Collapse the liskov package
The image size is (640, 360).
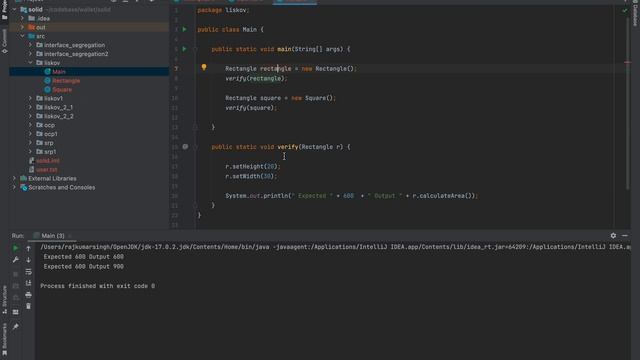click(x=30, y=63)
